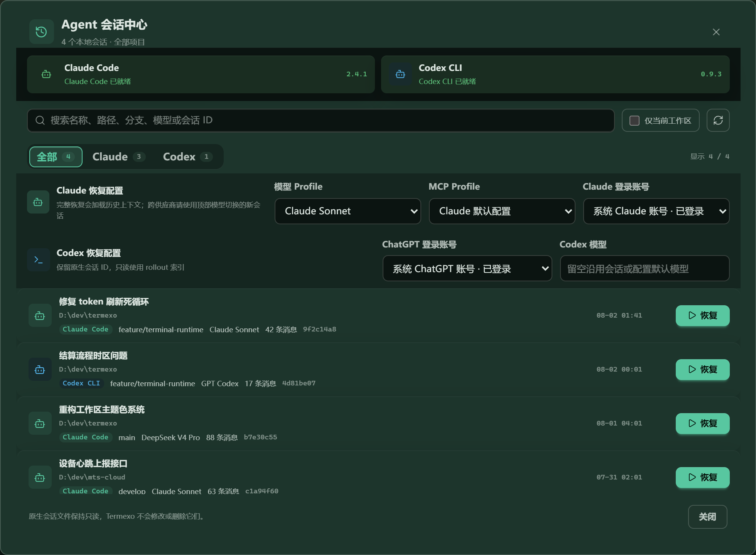Click session ID b7e30c55
Screen dimensions: 756x555
click(x=260, y=437)
